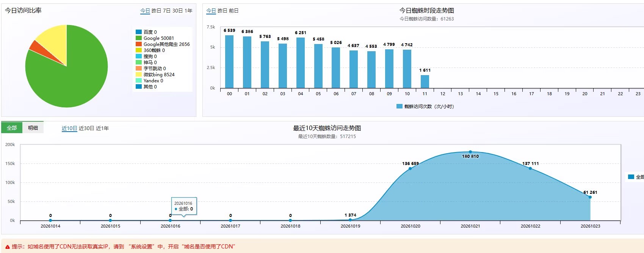Image resolution: width=644 pixels, height=253 pixels.
Task: Toggle the Yandex legend entry
Action: pos(150,80)
